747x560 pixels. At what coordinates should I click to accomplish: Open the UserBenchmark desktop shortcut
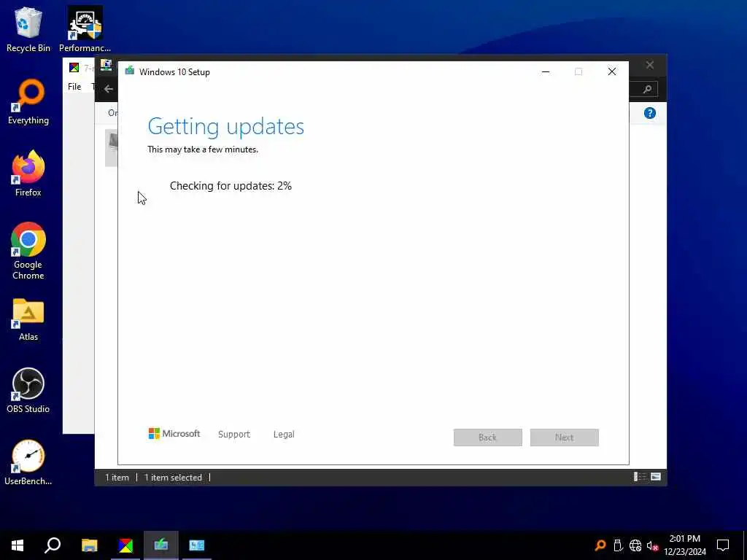point(28,463)
